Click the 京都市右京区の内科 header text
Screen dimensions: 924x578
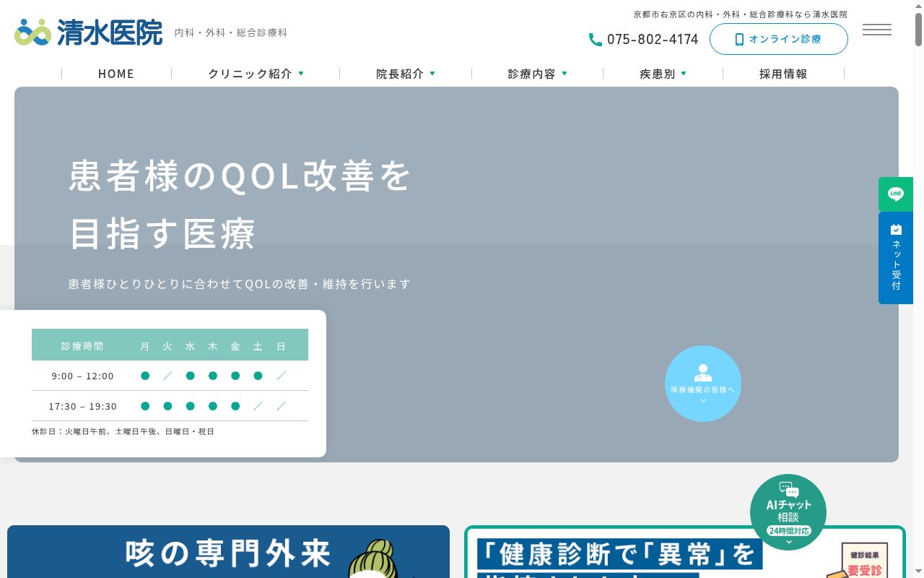[x=741, y=14]
